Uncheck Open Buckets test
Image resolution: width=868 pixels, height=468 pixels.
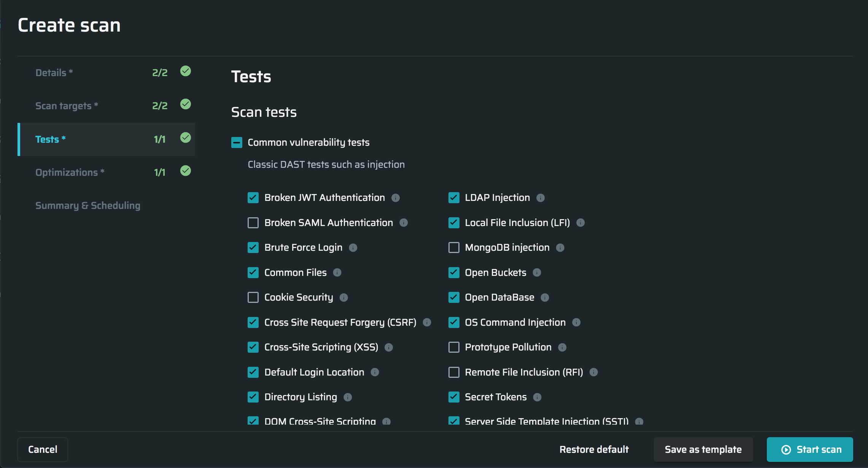point(454,272)
